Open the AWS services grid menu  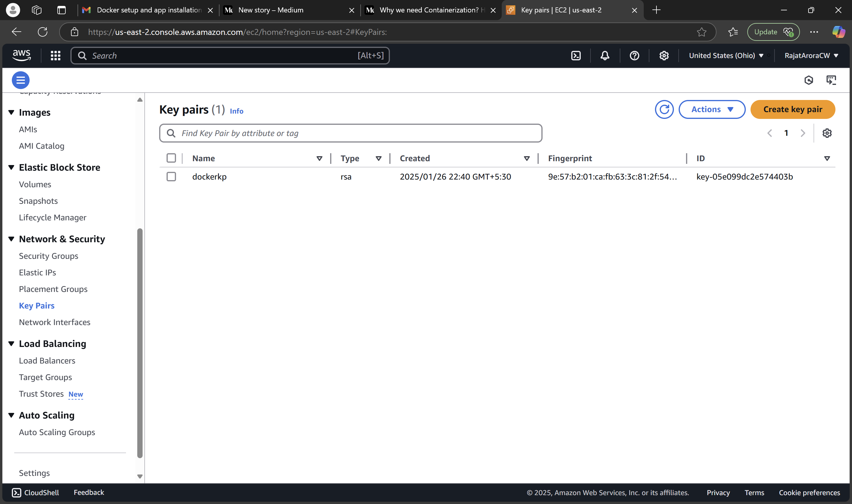point(55,56)
